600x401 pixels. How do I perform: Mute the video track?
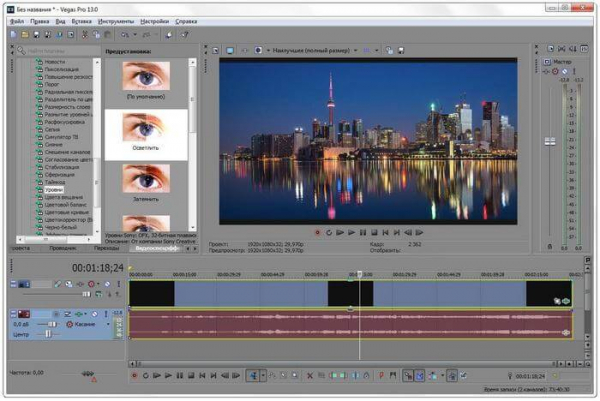108,284
